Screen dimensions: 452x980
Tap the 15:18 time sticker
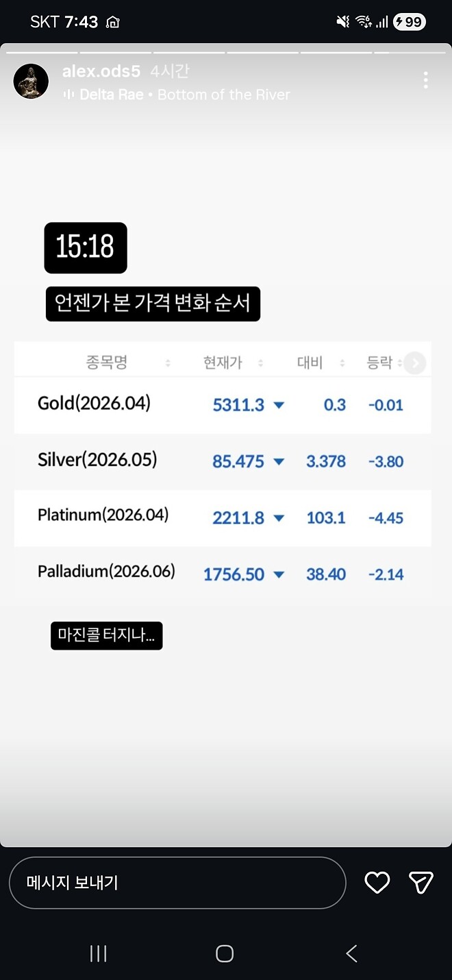(85, 248)
